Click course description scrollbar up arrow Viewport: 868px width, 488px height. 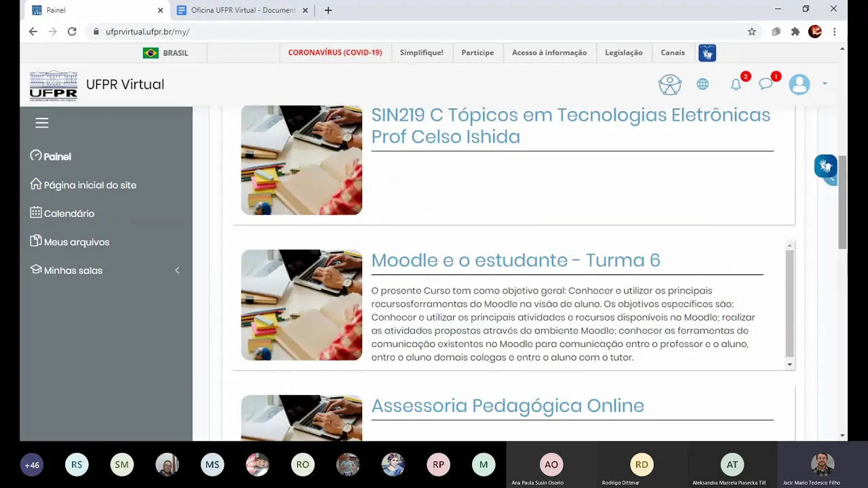pyautogui.click(x=789, y=245)
